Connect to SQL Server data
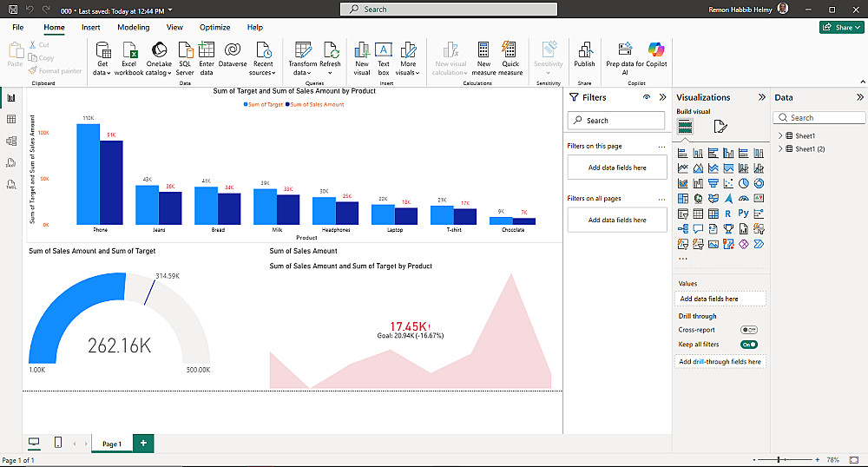This screenshot has width=868, height=467. 185,59
